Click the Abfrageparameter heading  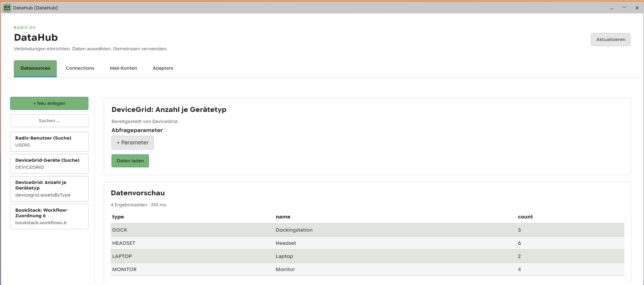[x=137, y=130]
